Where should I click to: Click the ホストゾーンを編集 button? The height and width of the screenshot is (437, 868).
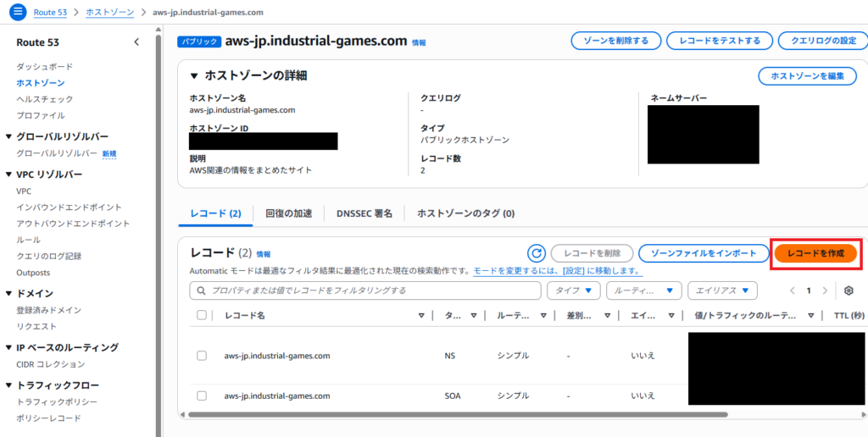point(806,76)
